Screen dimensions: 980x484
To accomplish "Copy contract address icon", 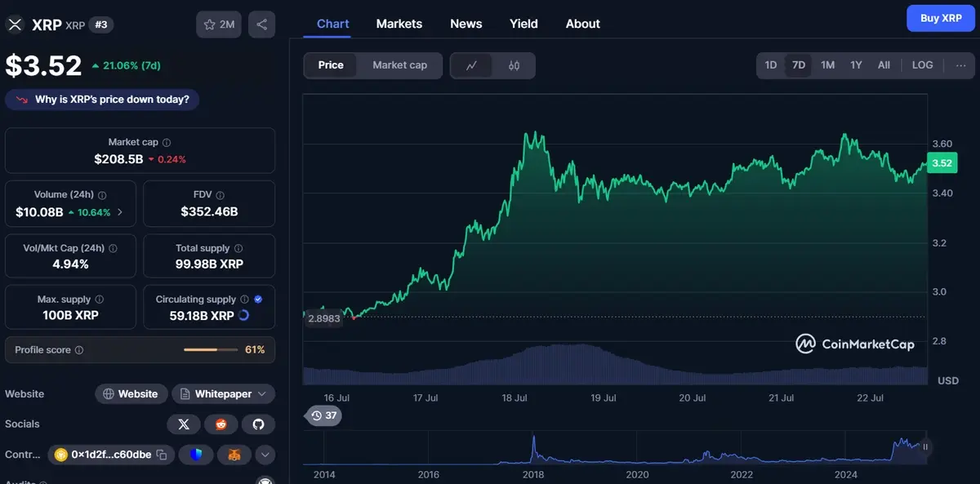I will point(162,455).
